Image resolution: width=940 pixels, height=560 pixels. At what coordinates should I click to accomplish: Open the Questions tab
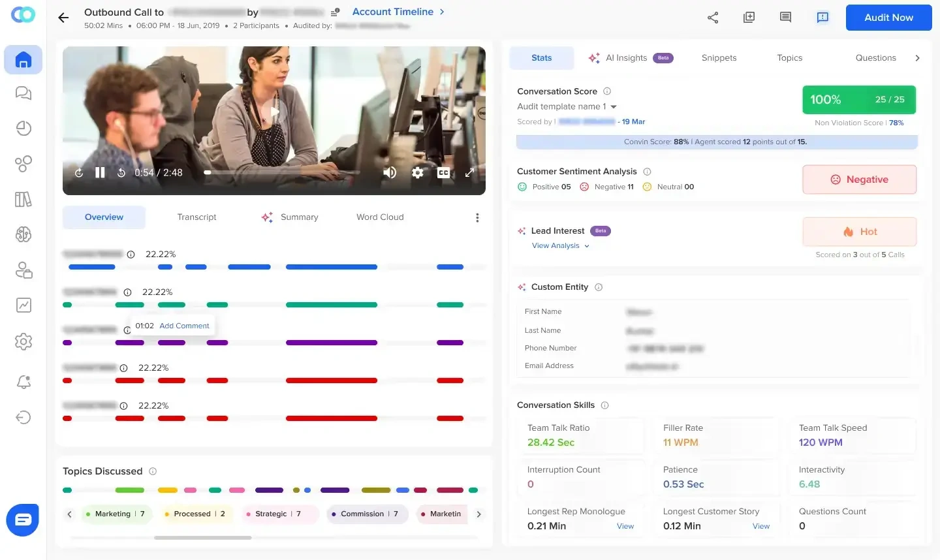875,58
